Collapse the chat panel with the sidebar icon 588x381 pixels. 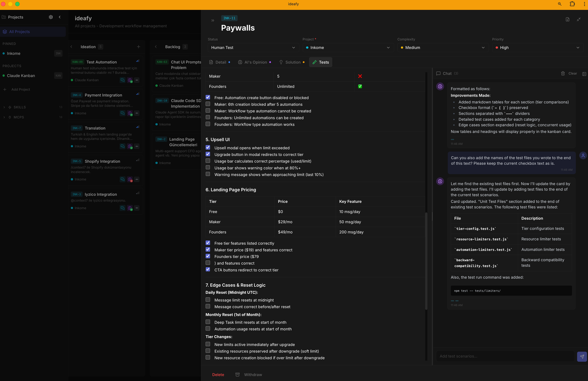click(584, 74)
